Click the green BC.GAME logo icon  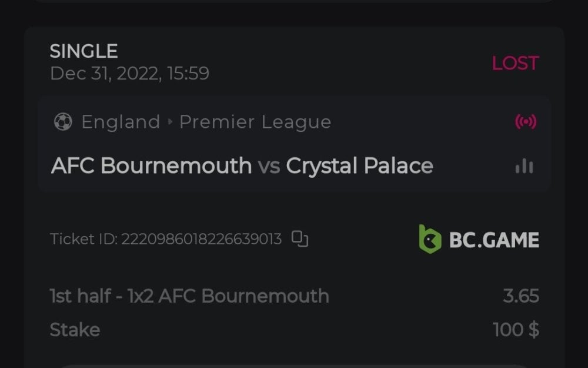point(430,239)
